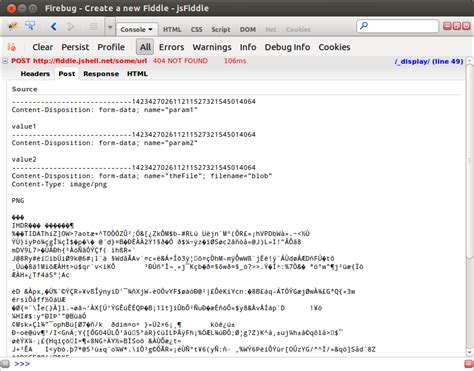Click the lines icon in top toolbar
The width and height of the screenshot is (474, 371).
94,27
